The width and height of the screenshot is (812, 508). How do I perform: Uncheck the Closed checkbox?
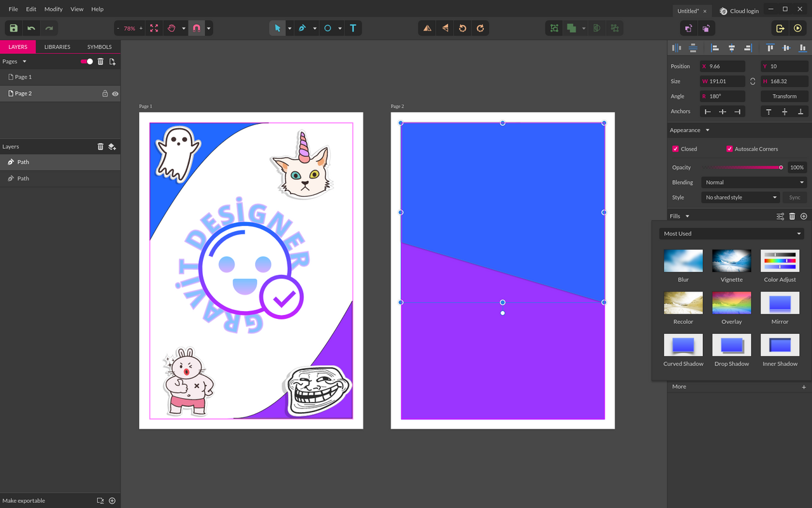point(676,149)
